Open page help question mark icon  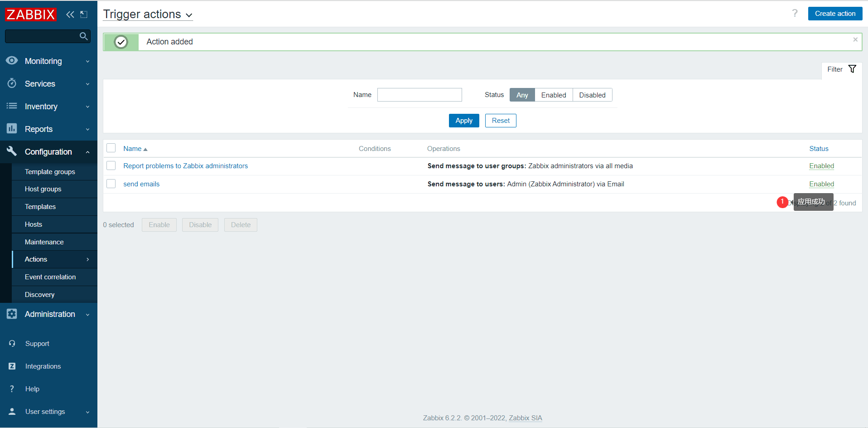(x=795, y=13)
